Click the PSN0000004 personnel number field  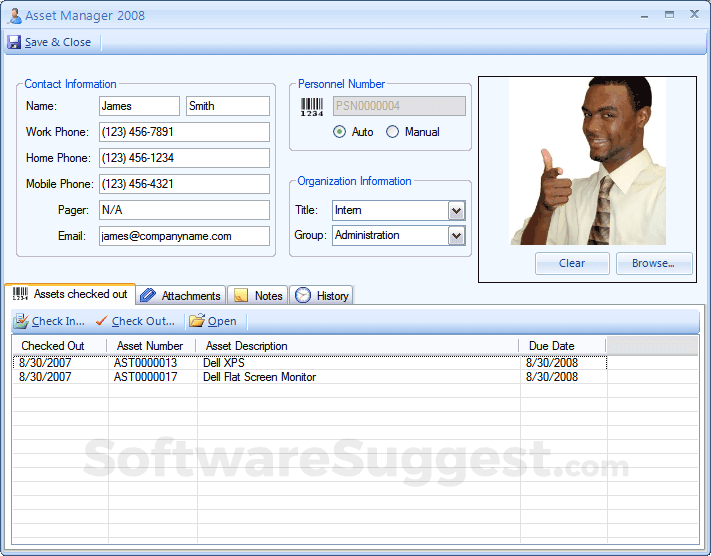pos(399,106)
